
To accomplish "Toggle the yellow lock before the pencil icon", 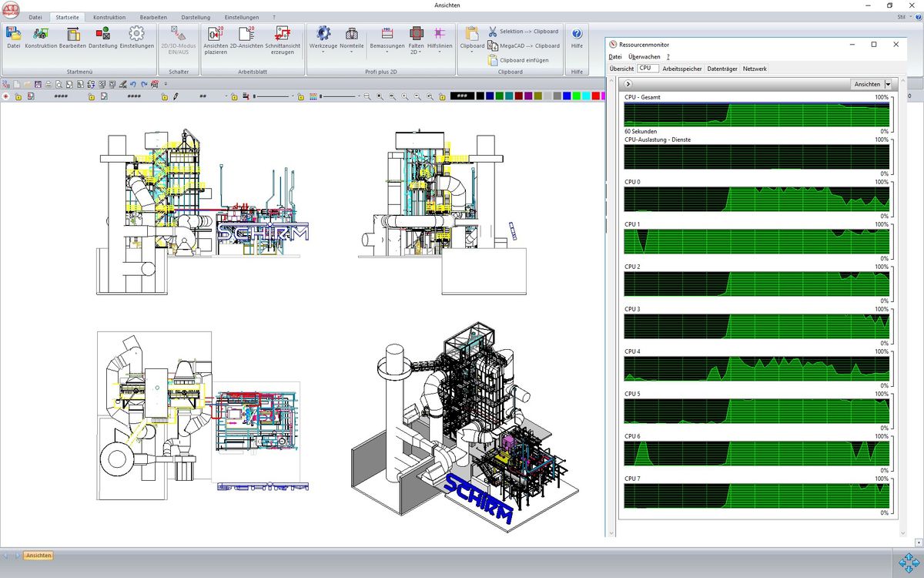I will pyautogui.click(x=165, y=97).
